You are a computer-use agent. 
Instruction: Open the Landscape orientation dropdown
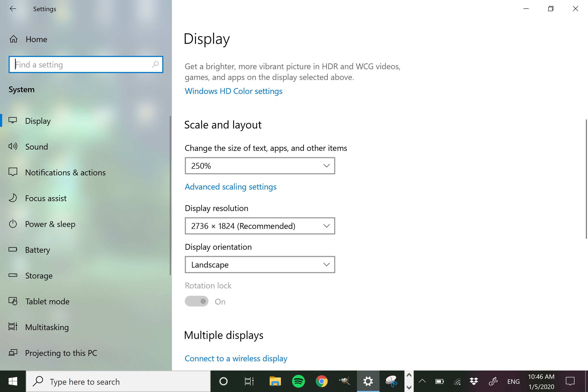tap(260, 265)
